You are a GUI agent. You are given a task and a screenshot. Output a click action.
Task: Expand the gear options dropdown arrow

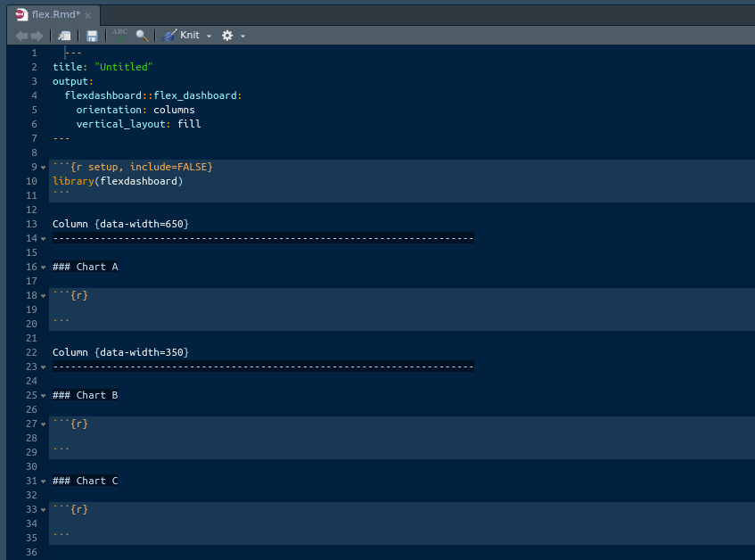242,36
